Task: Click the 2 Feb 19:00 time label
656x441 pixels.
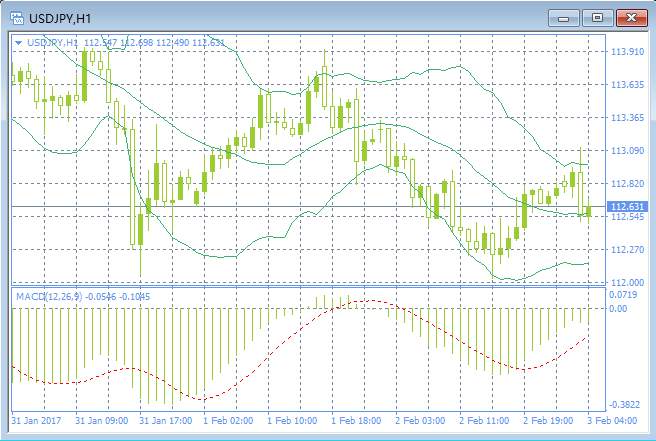Action: pyautogui.click(x=548, y=420)
